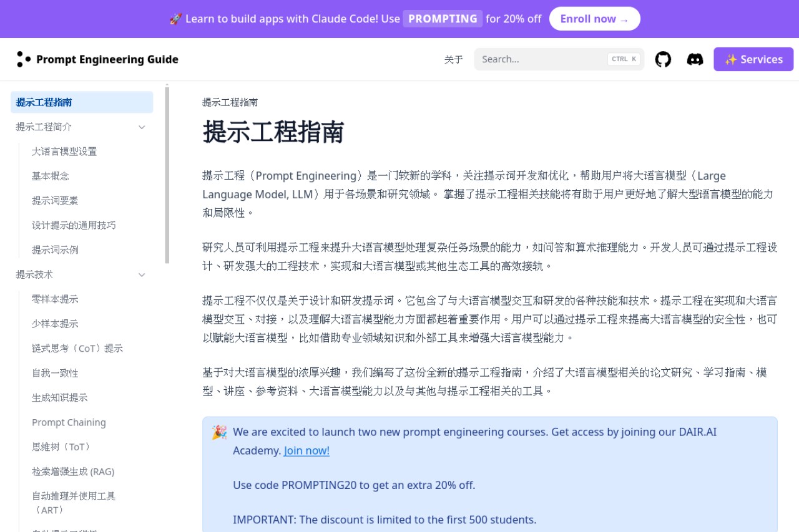Open 自动推理并使用工具（ART） entry
The image size is (799, 532).
pyautogui.click(x=89, y=503)
